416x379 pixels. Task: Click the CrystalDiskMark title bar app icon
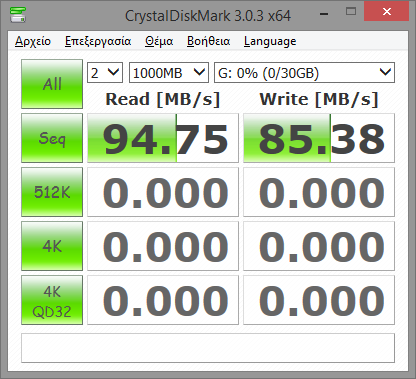[18, 14]
